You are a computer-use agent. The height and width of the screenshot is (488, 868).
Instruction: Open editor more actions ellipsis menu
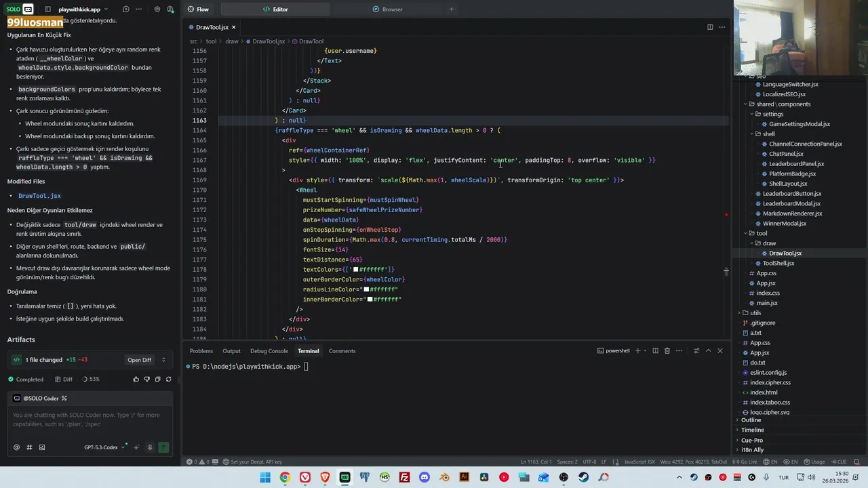(x=722, y=27)
